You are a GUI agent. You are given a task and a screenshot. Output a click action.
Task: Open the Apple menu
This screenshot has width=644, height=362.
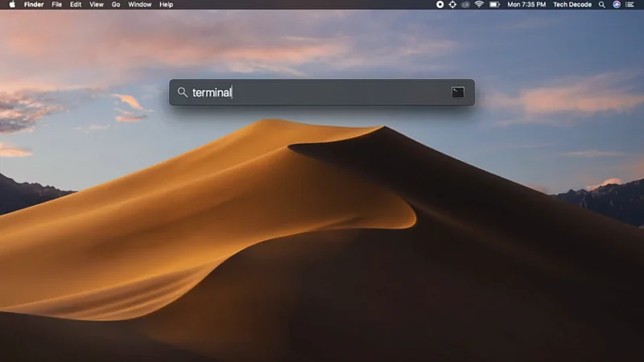pyautogui.click(x=12, y=5)
